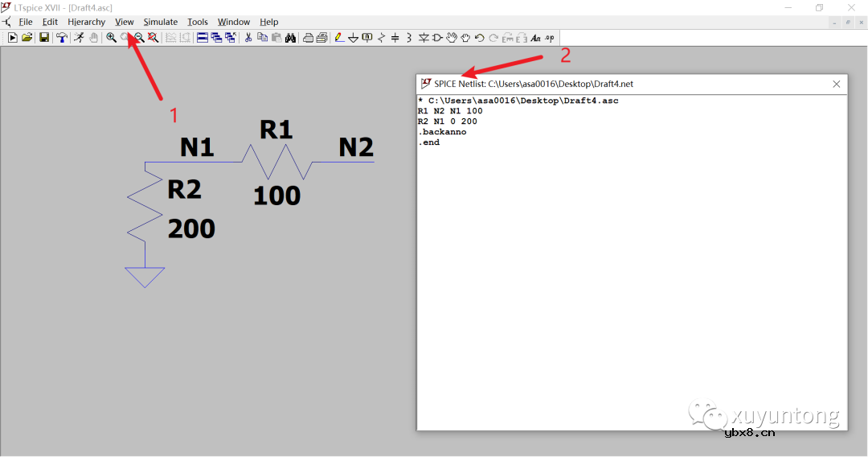
Task: Click the Undo arrow icon
Action: point(480,38)
